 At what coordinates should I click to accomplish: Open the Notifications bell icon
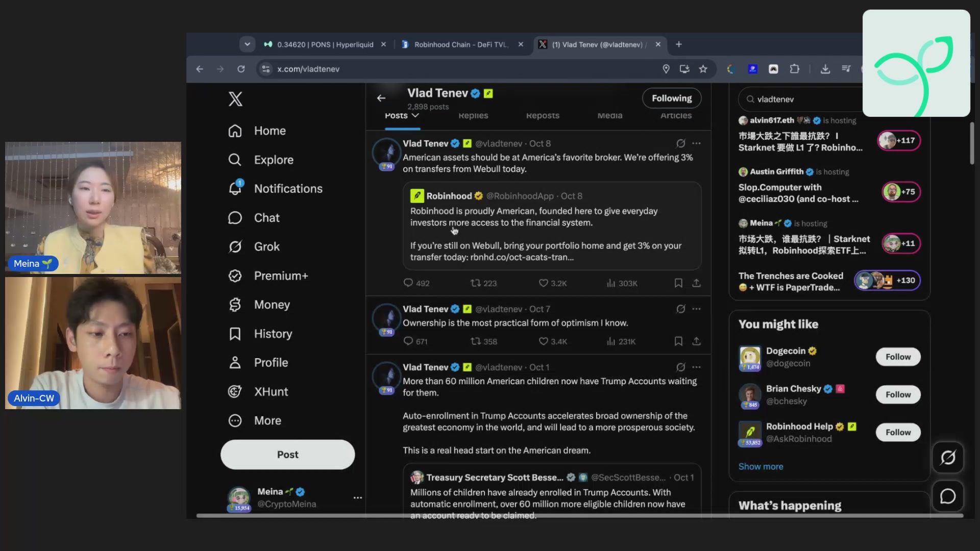click(235, 188)
